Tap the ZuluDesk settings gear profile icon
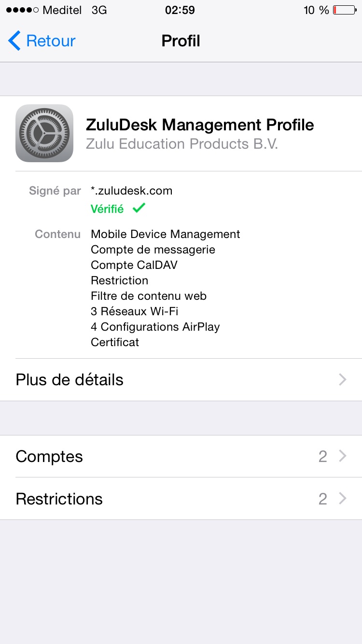 44,133
